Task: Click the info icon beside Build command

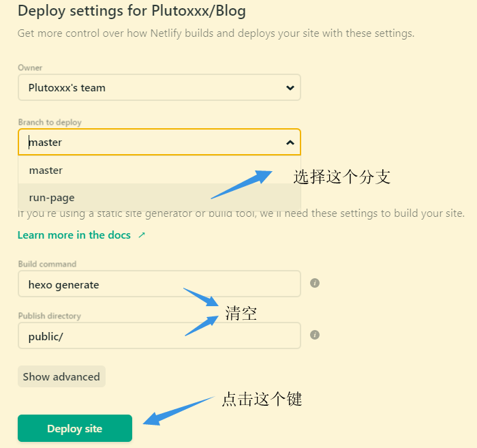Action: click(x=314, y=283)
